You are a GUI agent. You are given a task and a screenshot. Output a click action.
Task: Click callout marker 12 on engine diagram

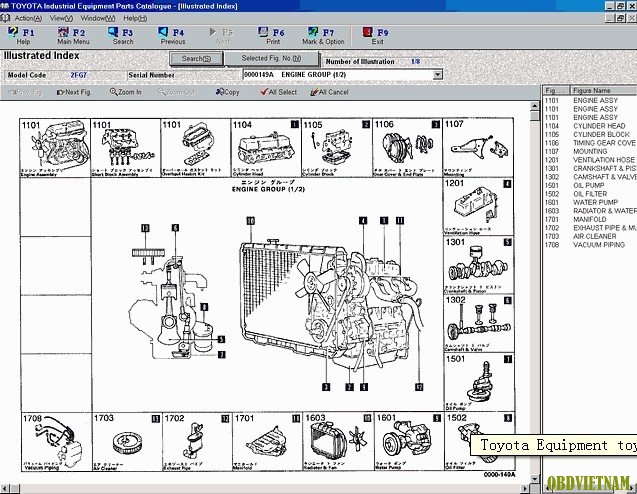419,387
